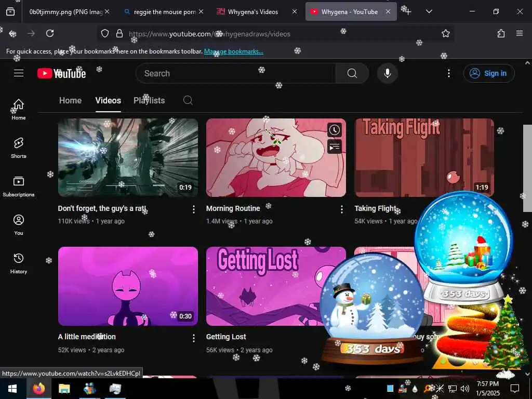Image resolution: width=532 pixels, height=399 pixels.
Task: Open 'Don't forget, the guy's a rat' thumbnail
Action: pyautogui.click(x=128, y=157)
